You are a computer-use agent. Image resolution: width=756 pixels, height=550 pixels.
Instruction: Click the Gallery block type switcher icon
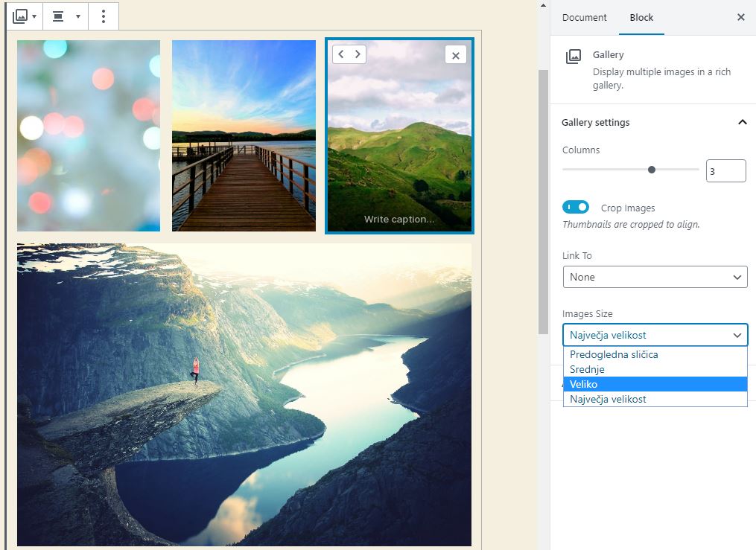tap(24, 16)
